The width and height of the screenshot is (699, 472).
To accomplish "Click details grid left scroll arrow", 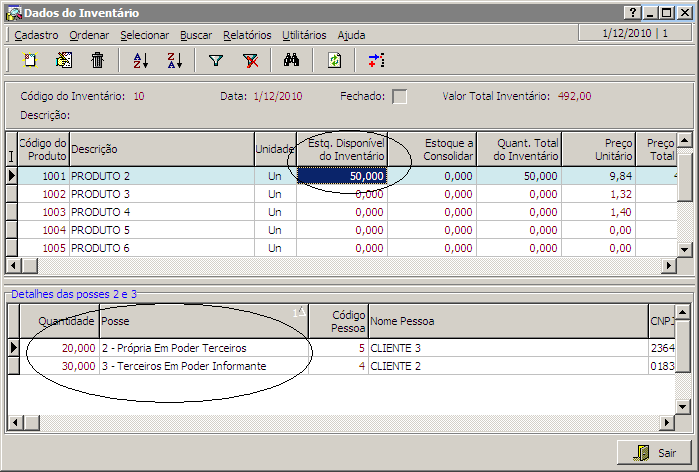I will tap(15, 422).
